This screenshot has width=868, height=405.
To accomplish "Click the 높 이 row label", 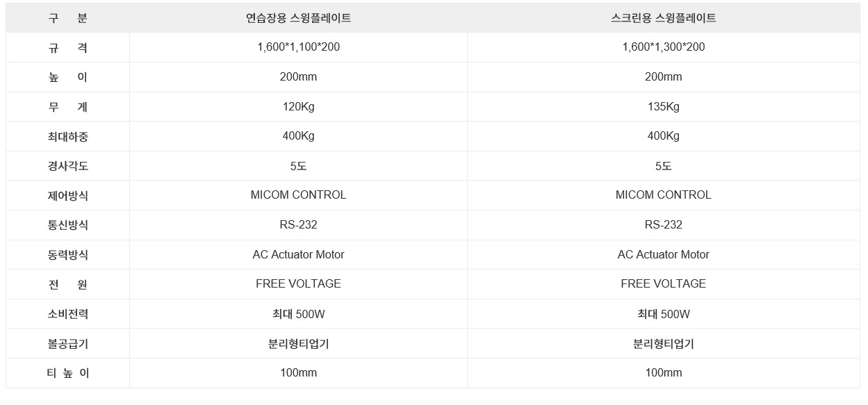I will pos(67,77).
